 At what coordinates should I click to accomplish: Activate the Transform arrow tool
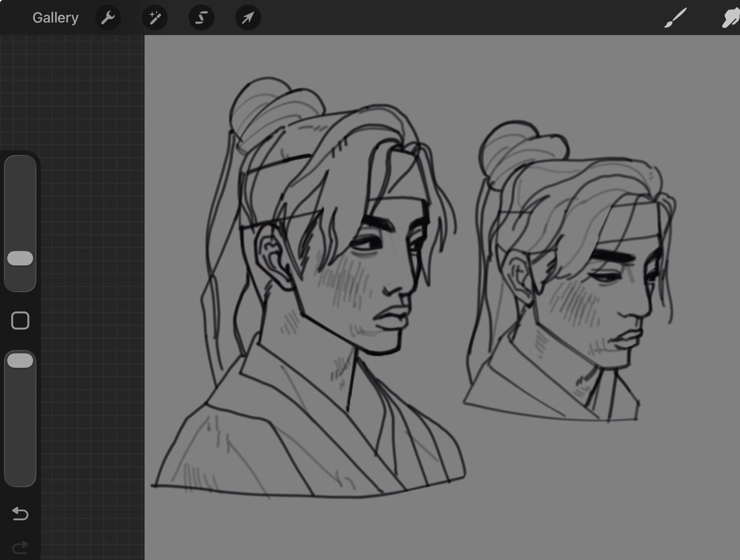pos(248,18)
